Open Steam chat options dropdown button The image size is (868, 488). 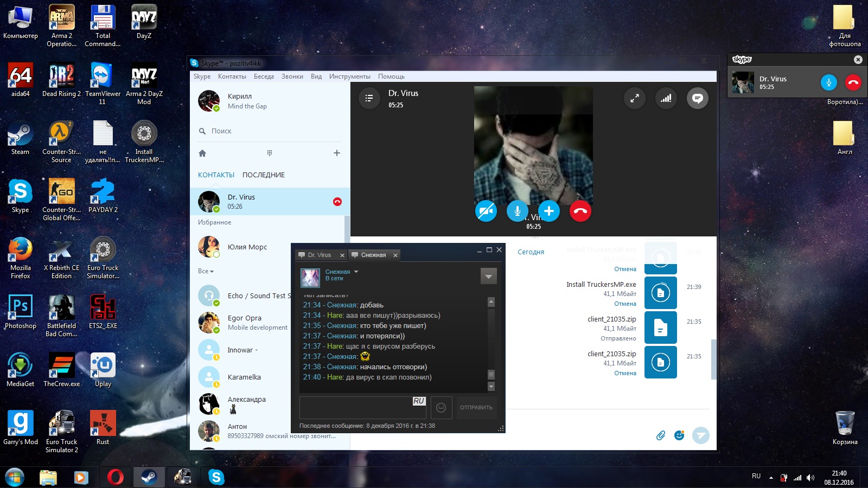click(488, 276)
